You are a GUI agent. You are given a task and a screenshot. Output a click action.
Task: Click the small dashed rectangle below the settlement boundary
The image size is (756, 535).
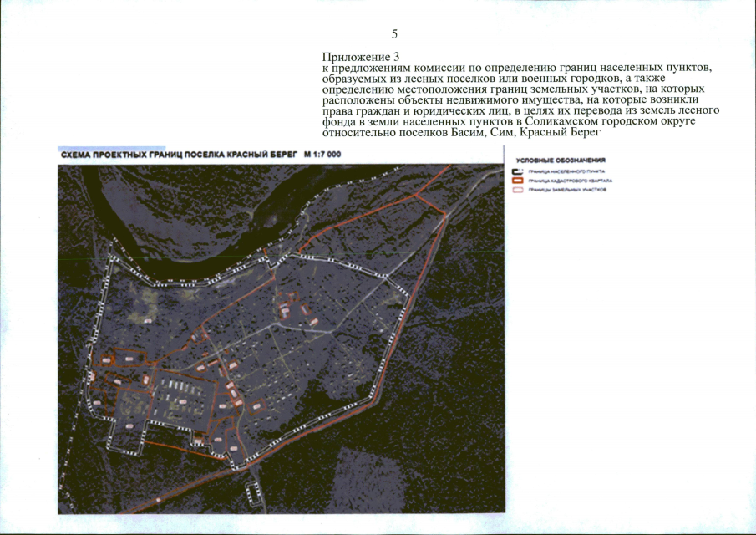point(254,493)
